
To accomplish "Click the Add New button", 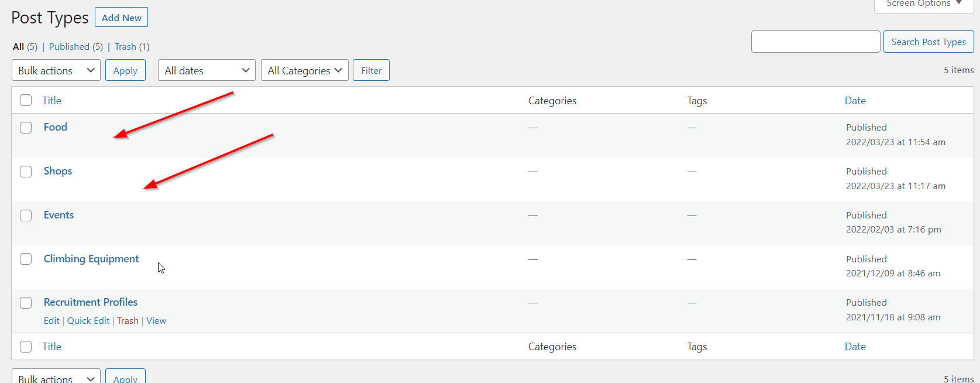I will coord(121,18).
